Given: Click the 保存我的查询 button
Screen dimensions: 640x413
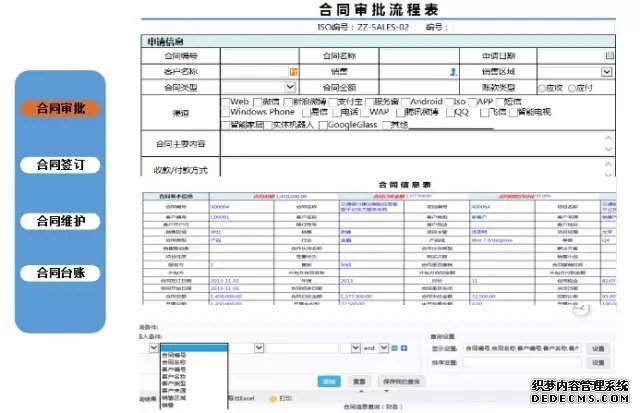Looking at the screenshot, I should click(x=402, y=382).
